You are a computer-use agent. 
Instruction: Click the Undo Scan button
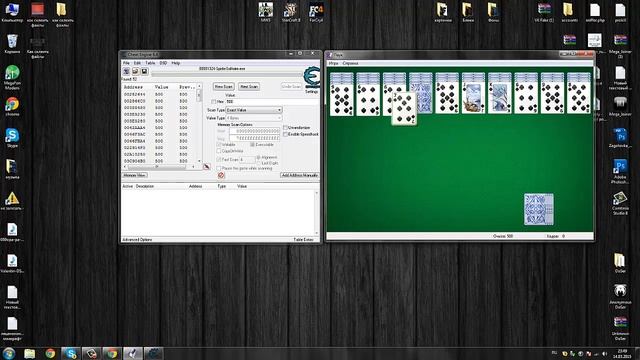point(291,87)
